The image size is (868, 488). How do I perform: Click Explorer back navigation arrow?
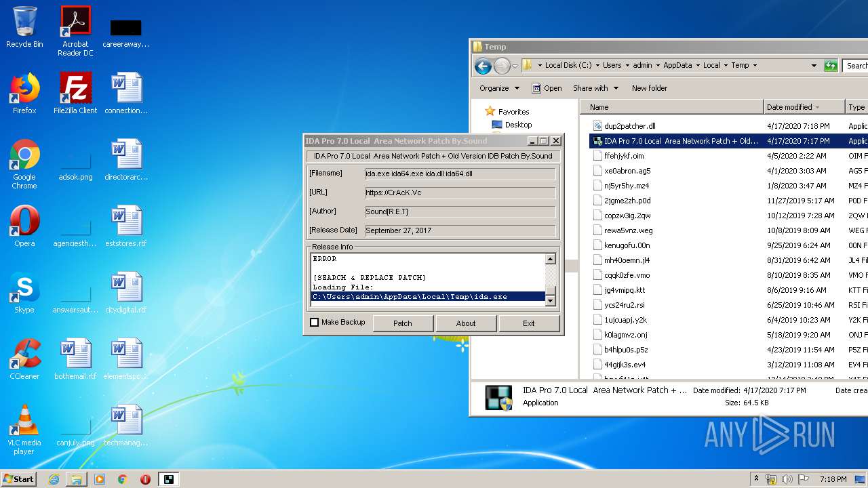click(x=483, y=66)
